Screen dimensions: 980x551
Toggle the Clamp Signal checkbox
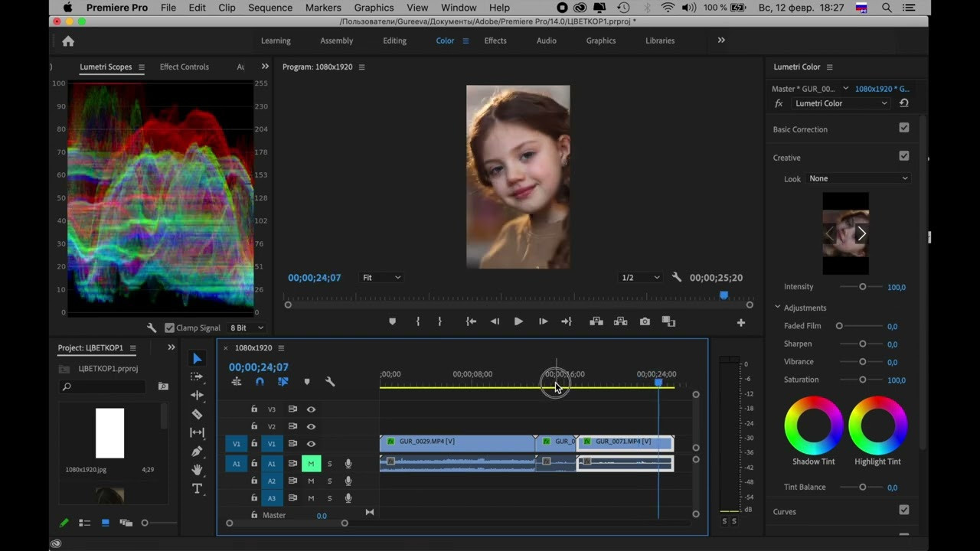(170, 328)
